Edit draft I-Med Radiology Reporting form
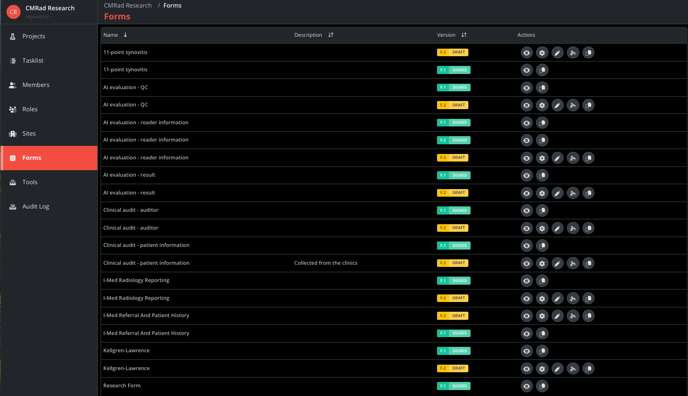 click(557, 298)
